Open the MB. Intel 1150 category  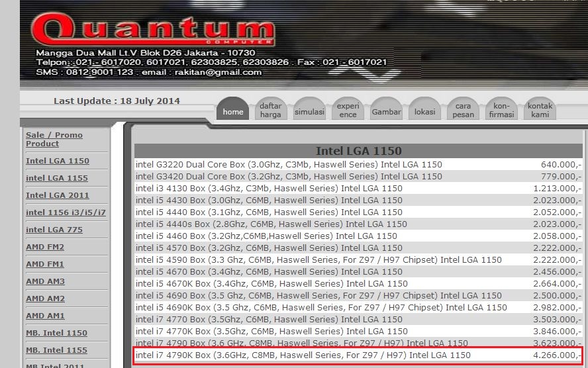pyautogui.click(x=56, y=333)
